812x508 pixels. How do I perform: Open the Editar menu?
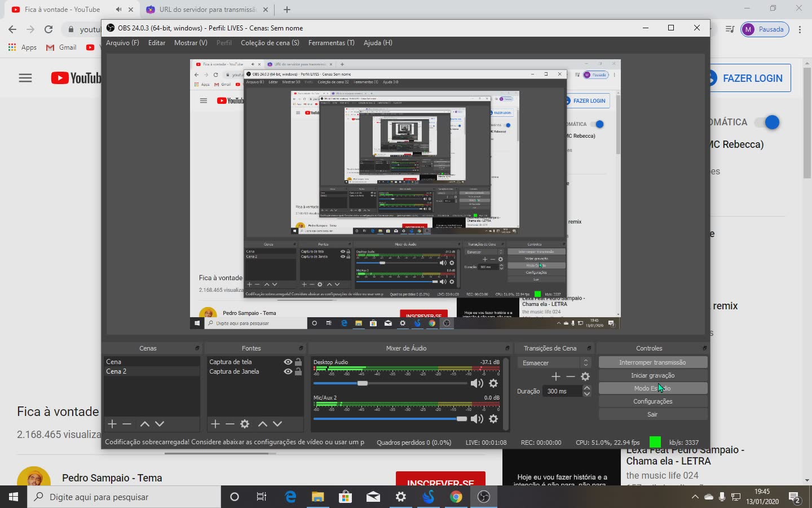coord(157,43)
